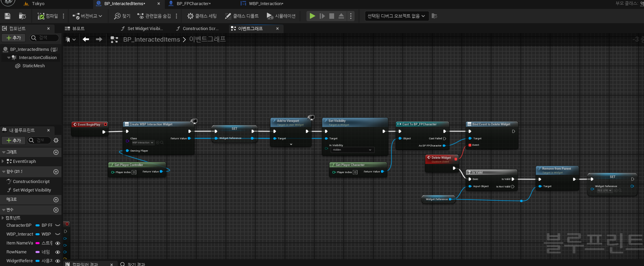Click the frame skip playback button
This screenshot has height=266, width=644.
tap(322, 16)
